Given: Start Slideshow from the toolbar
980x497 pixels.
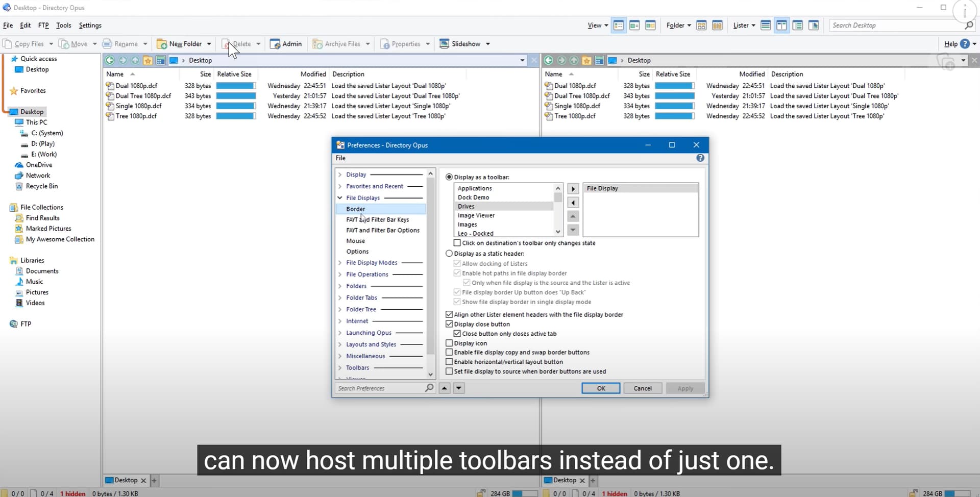Looking at the screenshot, I should click(x=460, y=44).
